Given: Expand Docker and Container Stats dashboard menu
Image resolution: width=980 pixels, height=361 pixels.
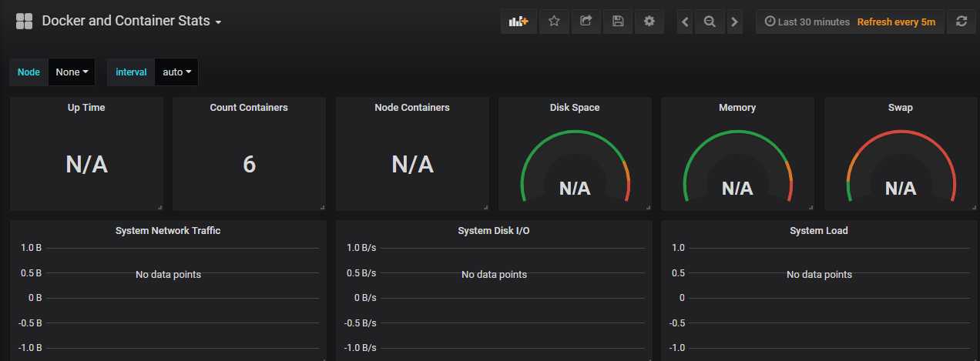Looking at the screenshot, I should point(132,22).
